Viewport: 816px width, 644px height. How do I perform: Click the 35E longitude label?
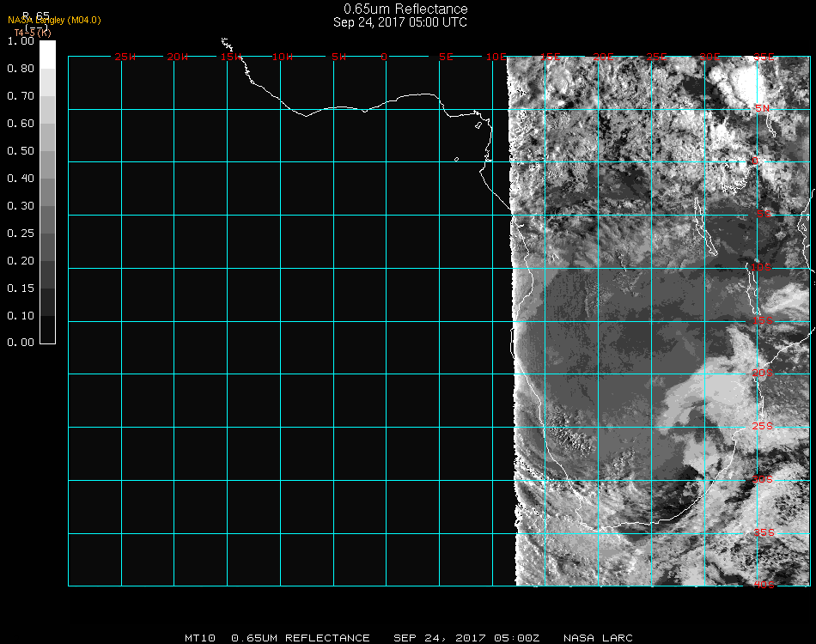764,57
